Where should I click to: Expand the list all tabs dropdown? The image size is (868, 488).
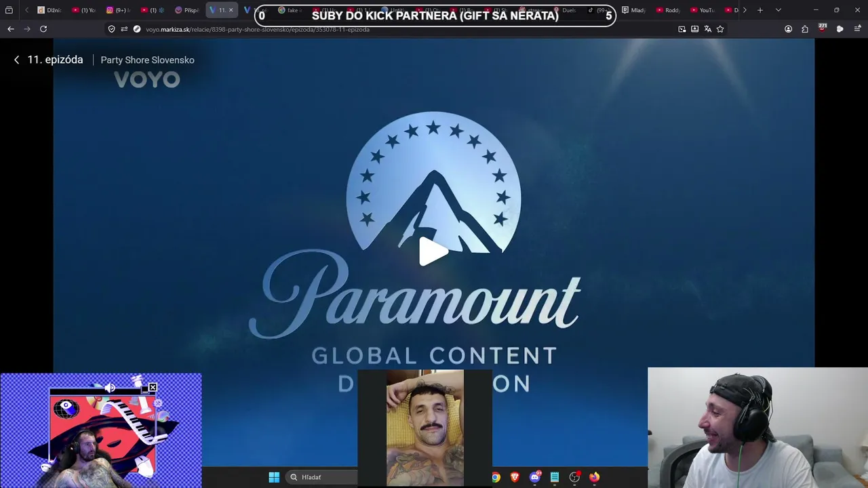pos(778,10)
